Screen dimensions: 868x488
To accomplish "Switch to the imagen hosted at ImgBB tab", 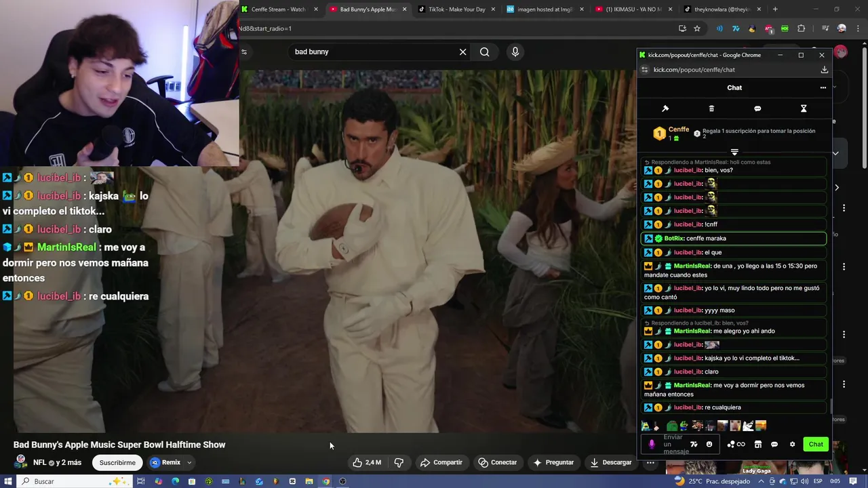I will [x=546, y=9].
